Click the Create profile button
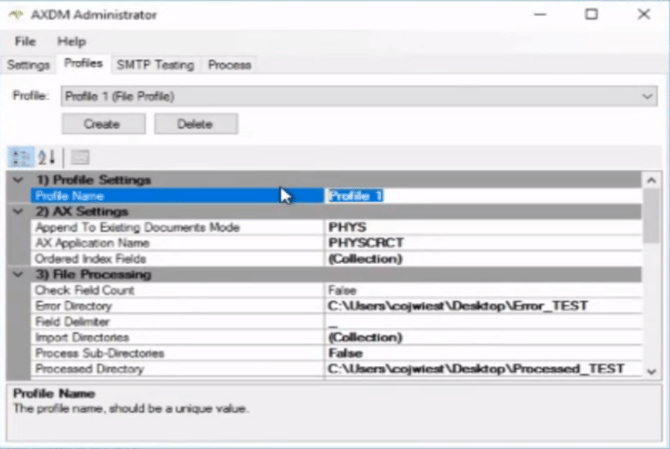 102,124
